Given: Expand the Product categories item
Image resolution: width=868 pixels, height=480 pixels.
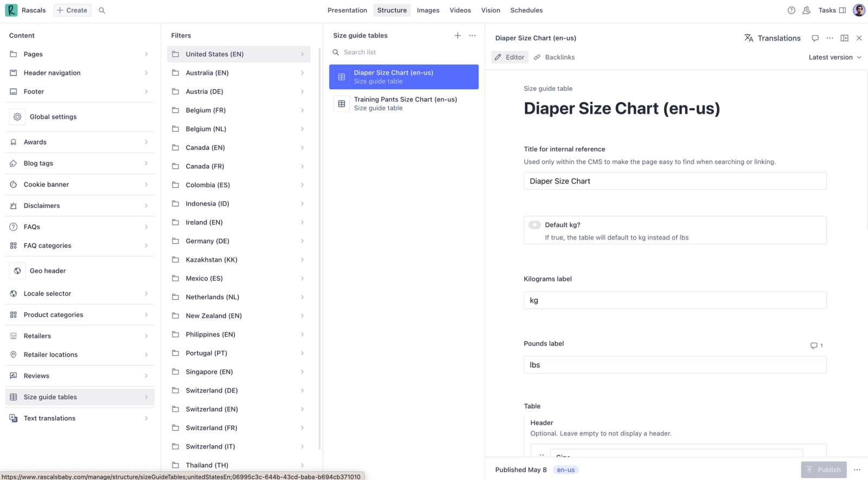Looking at the screenshot, I should pos(80,315).
